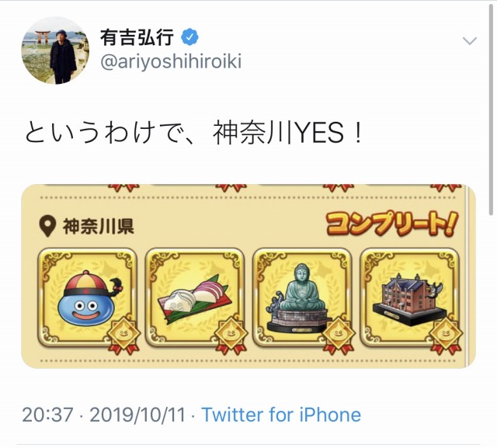Open the Twitter for iPhone link
497x448 pixels.
pyautogui.click(x=281, y=415)
